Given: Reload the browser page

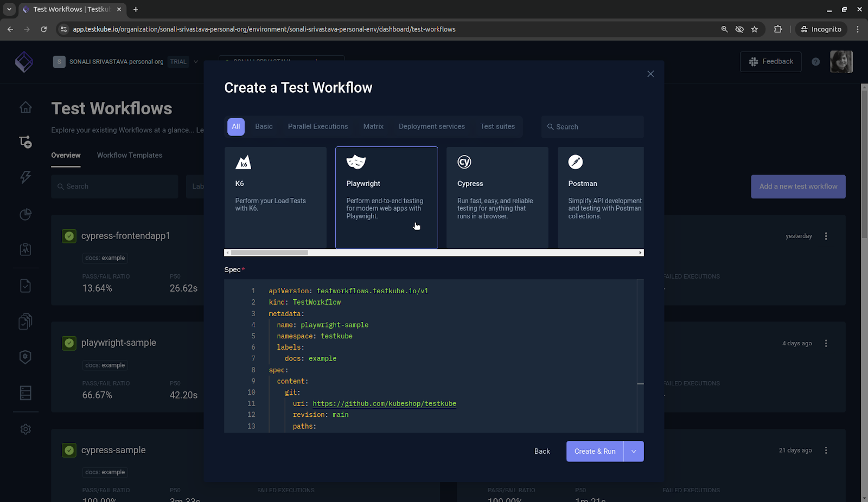Looking at the screenshot, I should [x=43, y=29].
